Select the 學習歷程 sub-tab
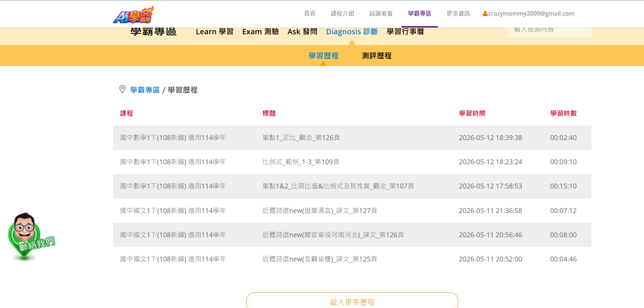Viewport: 644px width, 308px height. pos(323,55)
